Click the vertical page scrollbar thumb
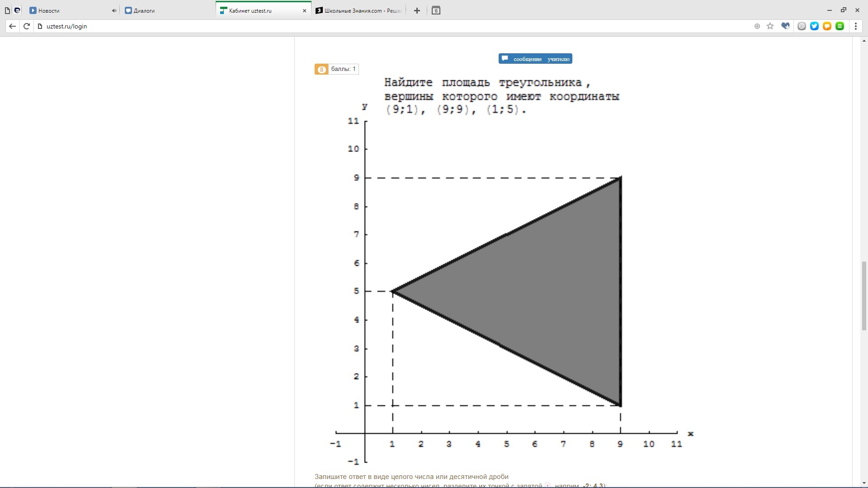This screenshot has height=488, width=868. pyautogui.click(x=864, y=296)
